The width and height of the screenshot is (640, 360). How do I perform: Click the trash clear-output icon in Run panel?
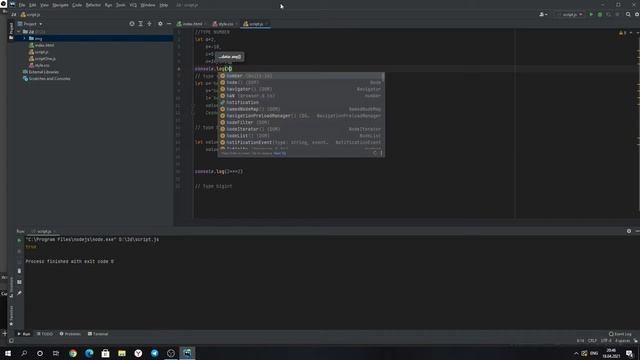(19, 271)
